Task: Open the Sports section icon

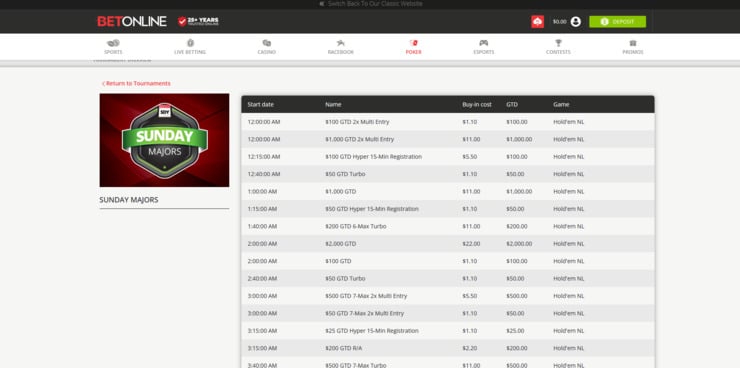Action: pos(113,43)
